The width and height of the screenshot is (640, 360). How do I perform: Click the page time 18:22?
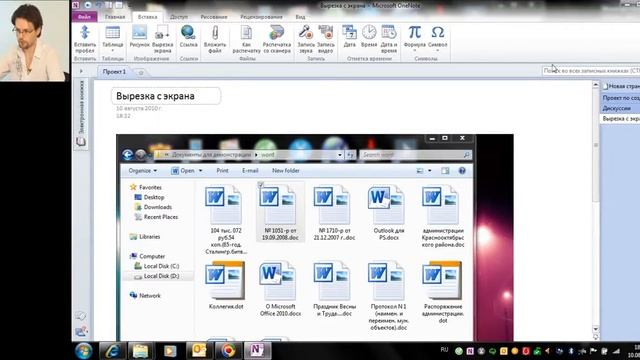(x=123, y=116)
